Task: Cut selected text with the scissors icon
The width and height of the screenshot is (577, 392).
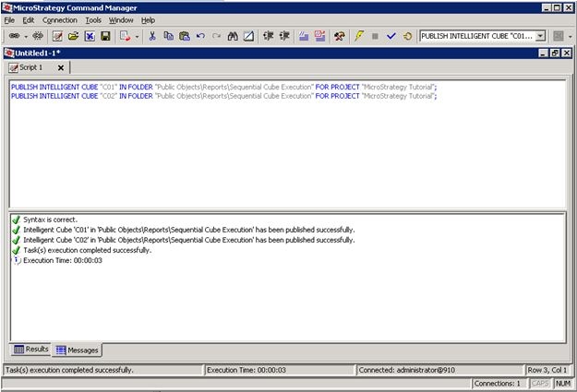Action: coord(152,36)
